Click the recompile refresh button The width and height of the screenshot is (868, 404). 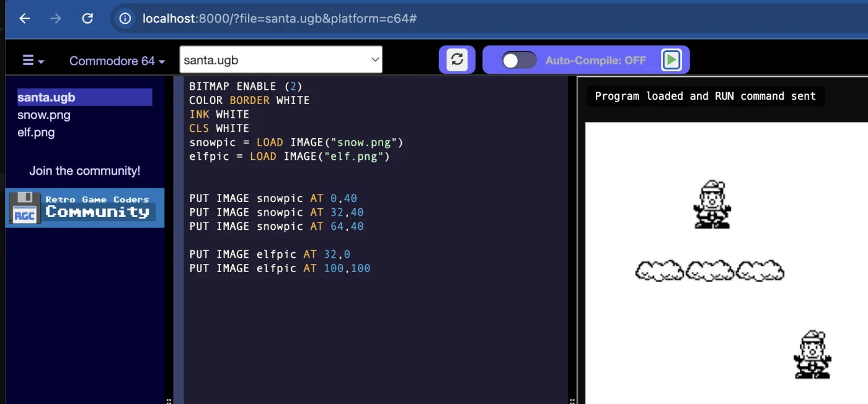pos(457,59)
